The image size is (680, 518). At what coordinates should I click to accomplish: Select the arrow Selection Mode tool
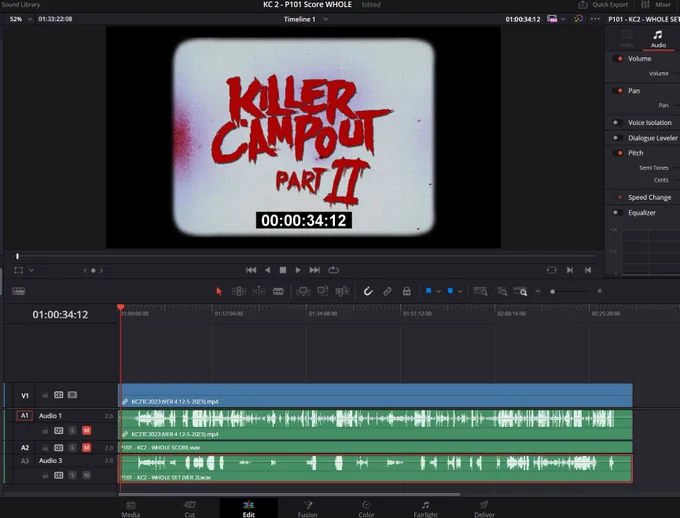[219, 292]
